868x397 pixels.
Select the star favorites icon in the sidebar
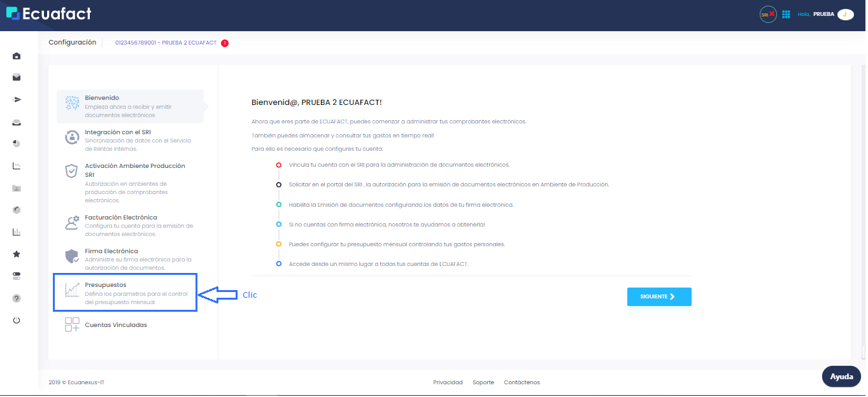click(17, 253)
